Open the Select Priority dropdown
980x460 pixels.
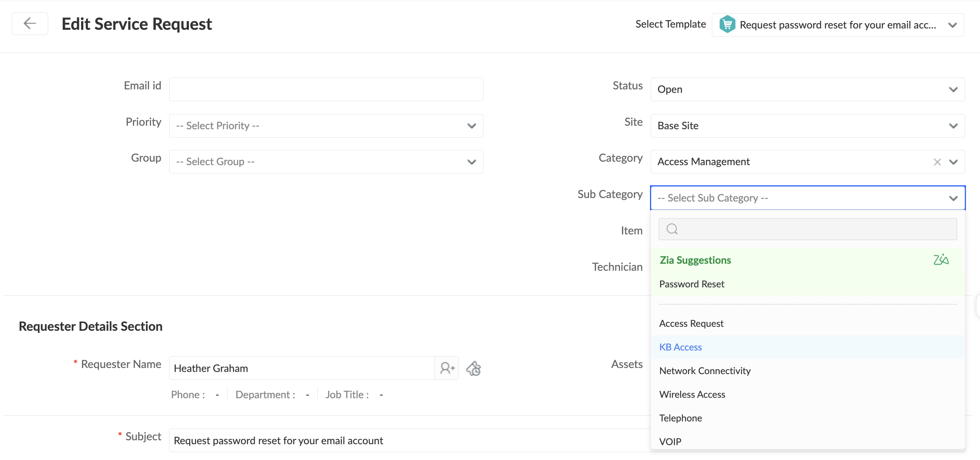click(326, 126)
